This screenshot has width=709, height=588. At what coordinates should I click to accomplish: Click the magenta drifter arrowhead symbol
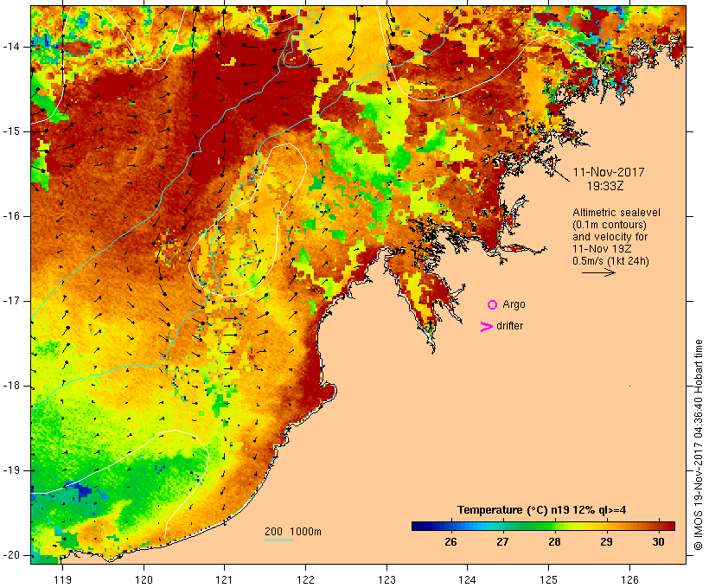tap(487, 327)
